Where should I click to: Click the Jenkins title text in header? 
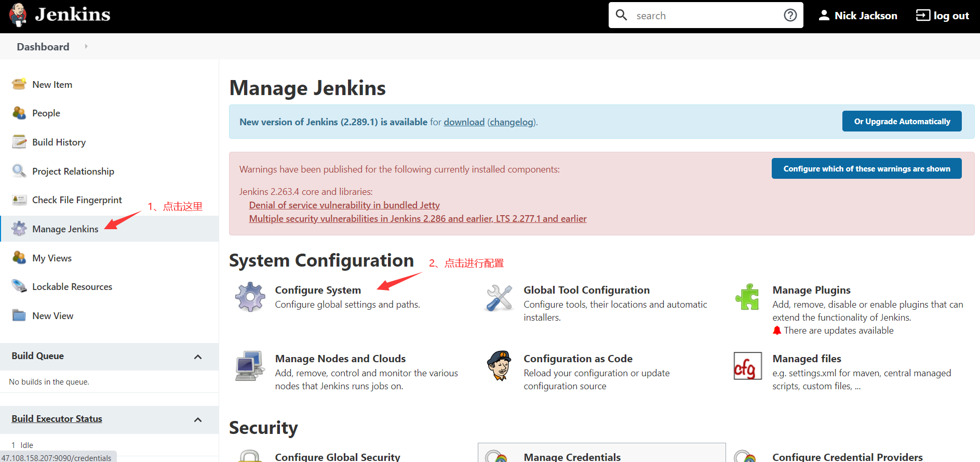point(73,14)
